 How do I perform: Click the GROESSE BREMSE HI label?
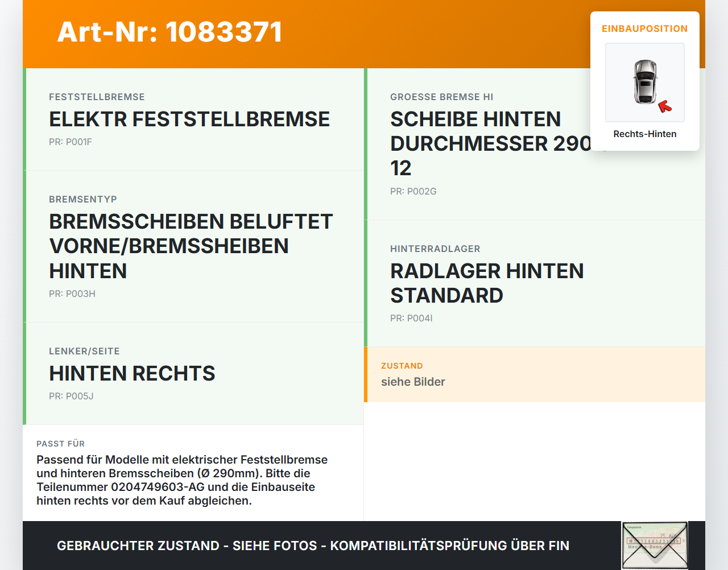click(442, 97)
